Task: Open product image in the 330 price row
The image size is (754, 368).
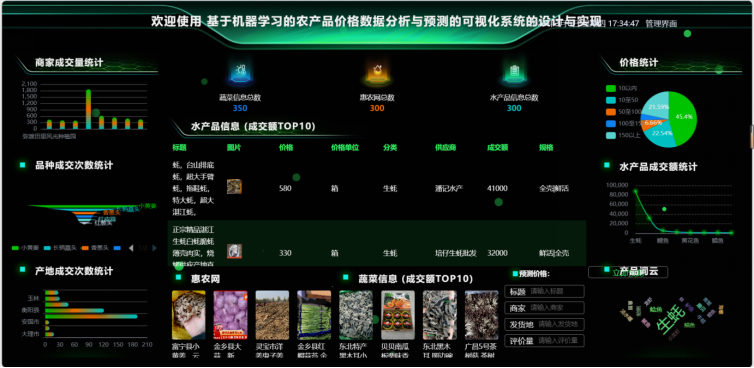Action: point(234,251)
